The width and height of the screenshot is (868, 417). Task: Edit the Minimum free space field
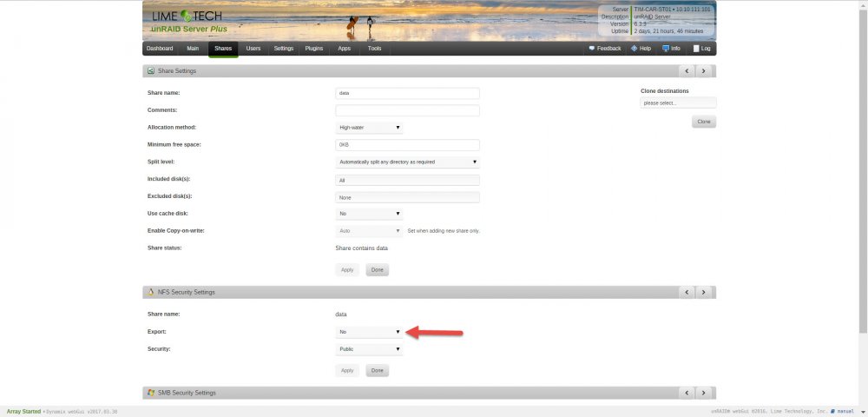tap(407, 144)
